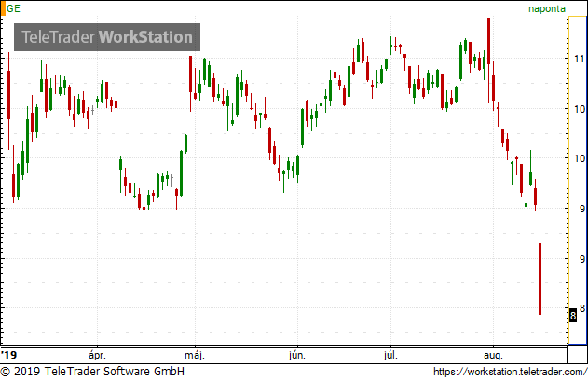
Task: Click the black current price marker 8
Action: point(573,316)
